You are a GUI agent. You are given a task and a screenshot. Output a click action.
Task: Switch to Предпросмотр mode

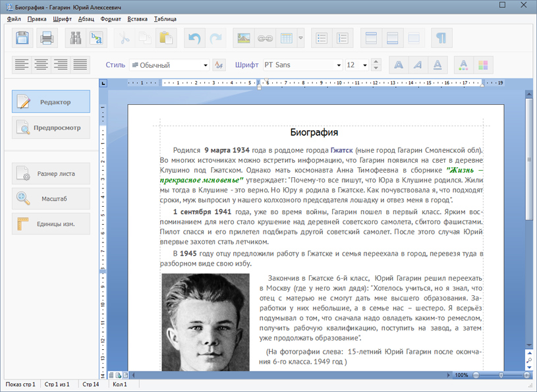pyautogui.click(x=51, y=128)
